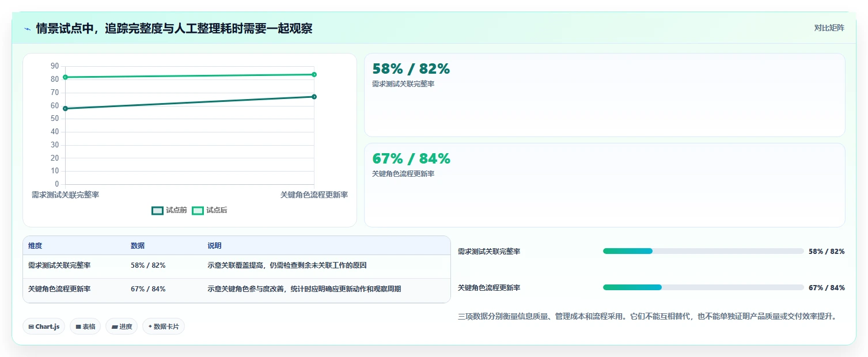Screen dimensions: 868x357
Task: Click the 试点前 data point at 58
Action: pyautogui.click(x=65, y=108)
